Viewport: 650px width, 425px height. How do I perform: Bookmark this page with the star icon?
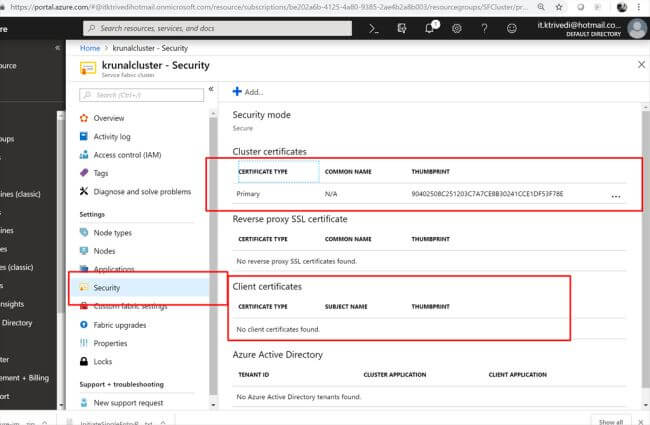coord(559,7)
